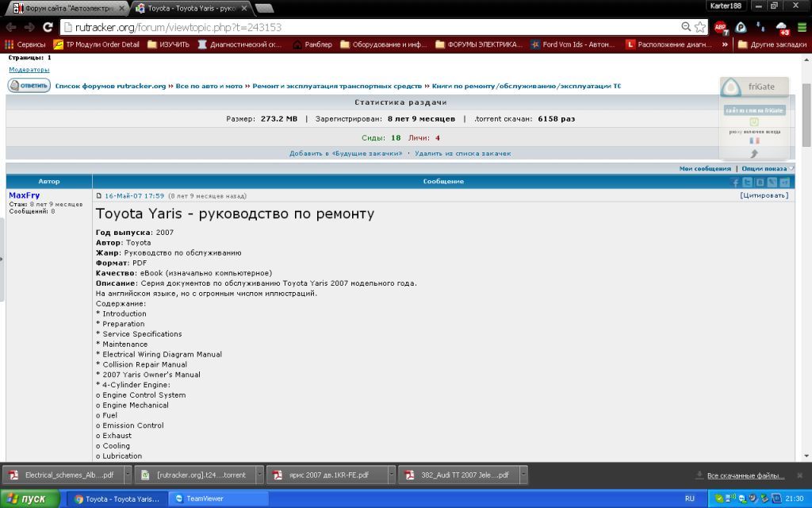Open the MaxFry author profile link

click(25, 195)
